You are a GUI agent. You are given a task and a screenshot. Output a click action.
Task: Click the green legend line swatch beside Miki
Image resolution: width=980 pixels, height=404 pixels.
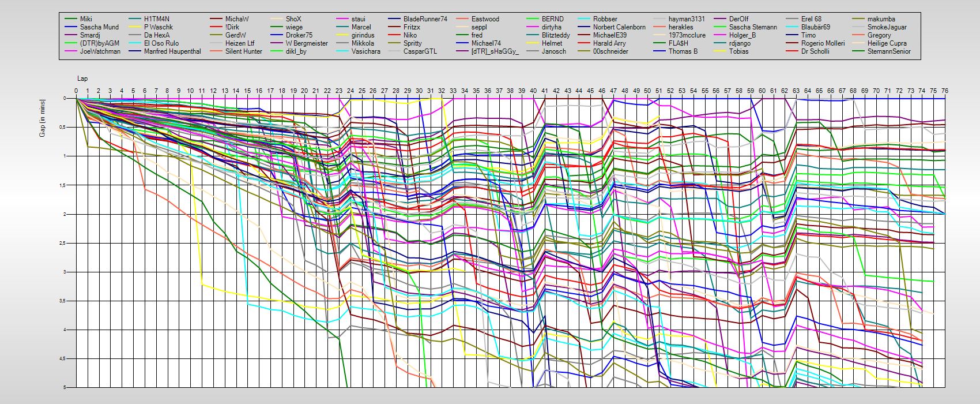pos(71,19)
